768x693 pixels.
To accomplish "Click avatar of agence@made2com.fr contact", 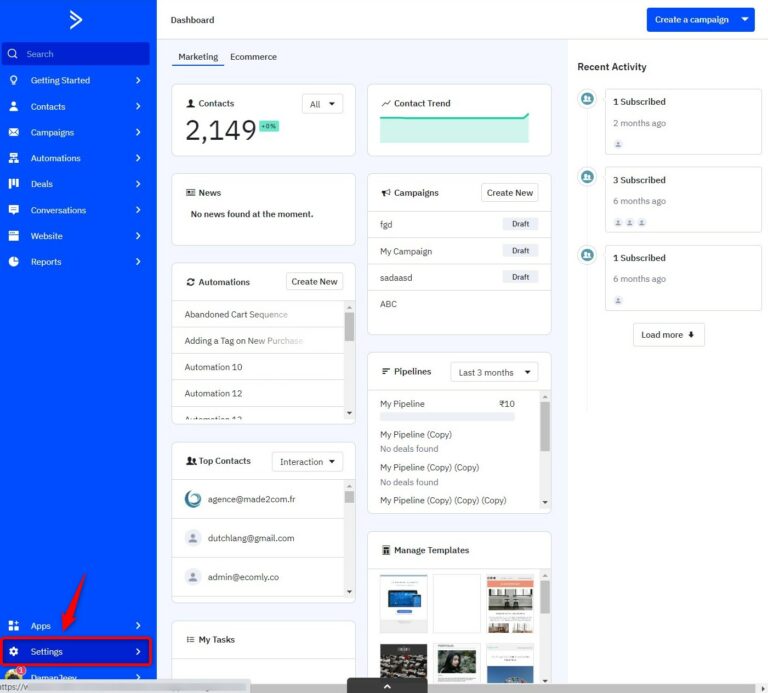I will [193, 499].
